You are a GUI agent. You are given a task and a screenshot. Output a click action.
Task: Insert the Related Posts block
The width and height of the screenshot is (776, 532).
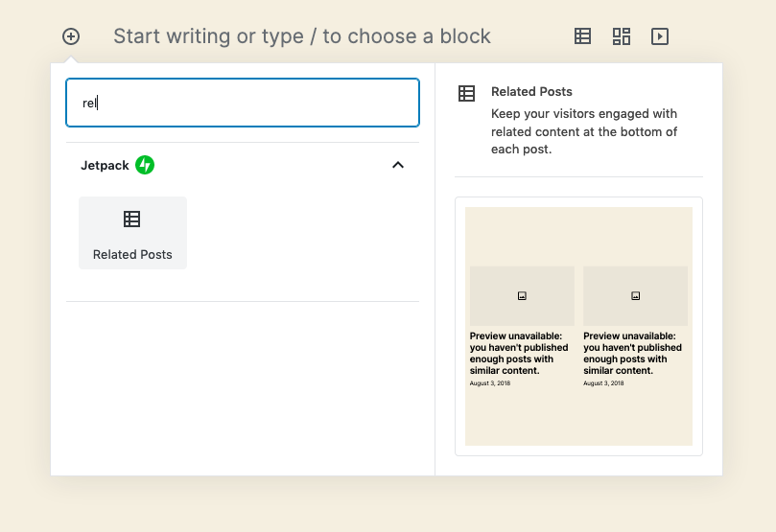[132, 233]
